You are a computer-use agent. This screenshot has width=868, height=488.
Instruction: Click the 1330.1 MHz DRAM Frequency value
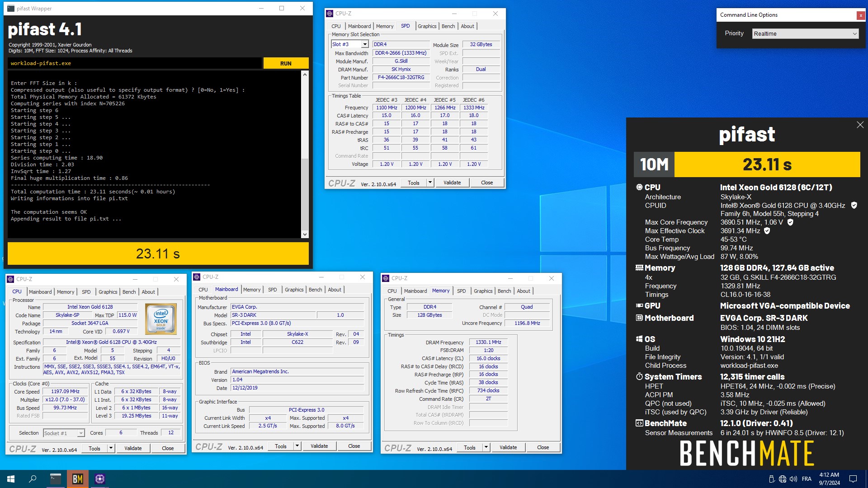click(488, 343)
